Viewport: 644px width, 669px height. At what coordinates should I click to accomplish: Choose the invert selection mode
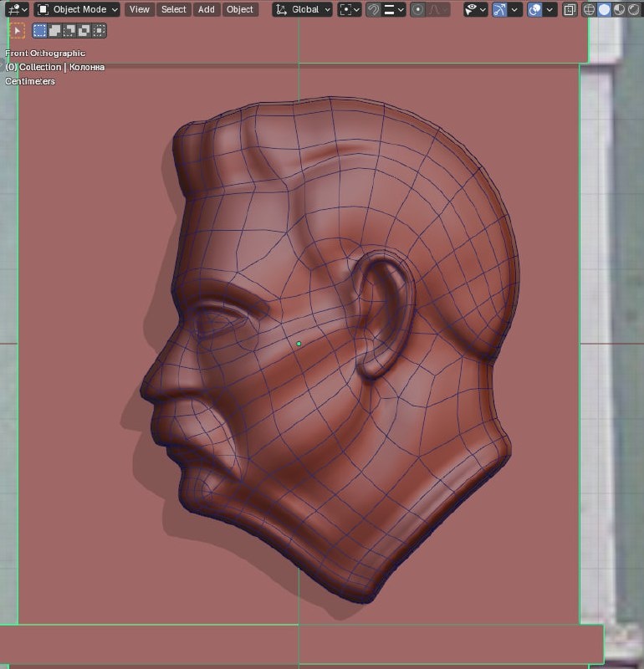tap(84, 31)
